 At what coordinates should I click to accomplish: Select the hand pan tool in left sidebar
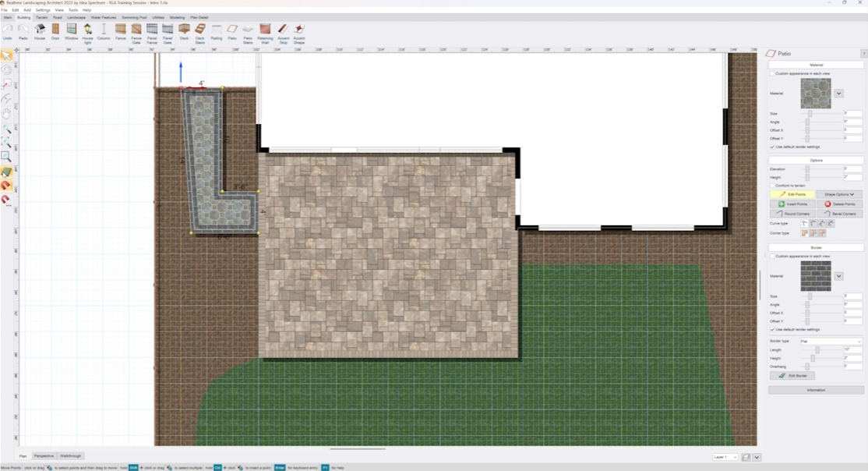[7, 114]
